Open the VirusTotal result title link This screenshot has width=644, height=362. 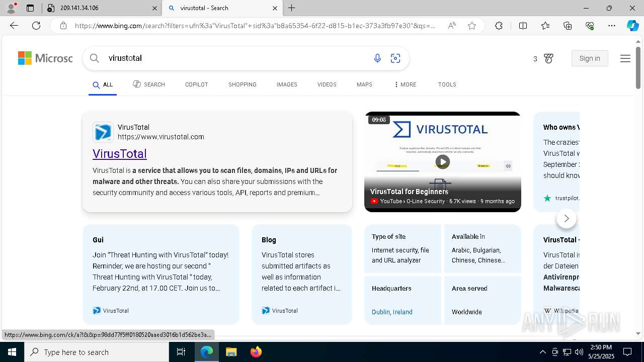pyautogui.click(x=120, y=154)
